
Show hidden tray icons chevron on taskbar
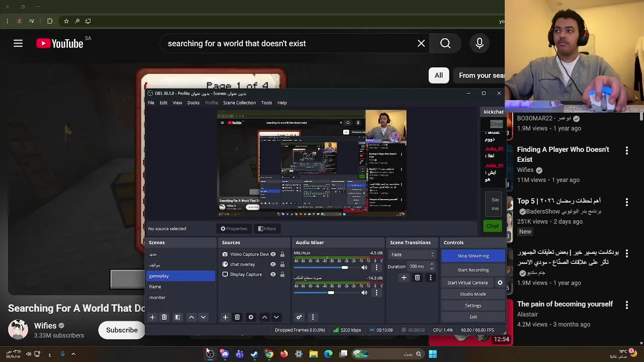tap(73, 354)
